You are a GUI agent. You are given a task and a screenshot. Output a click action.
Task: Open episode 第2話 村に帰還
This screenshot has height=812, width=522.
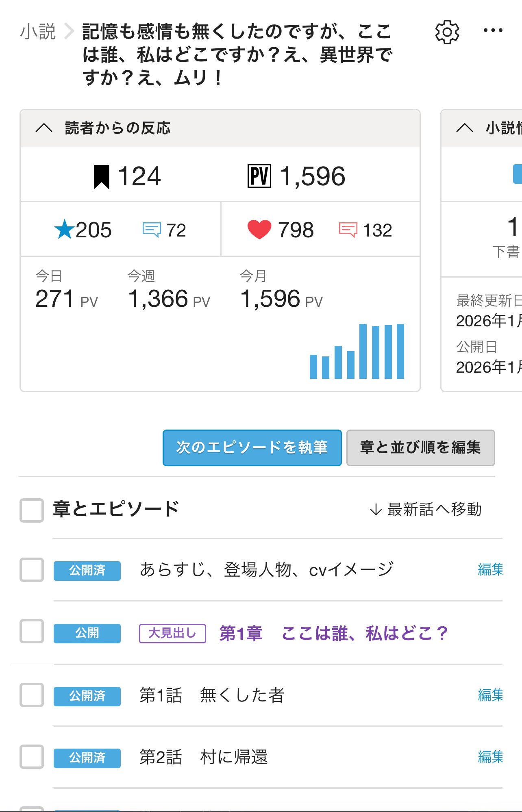coord(203,757)
